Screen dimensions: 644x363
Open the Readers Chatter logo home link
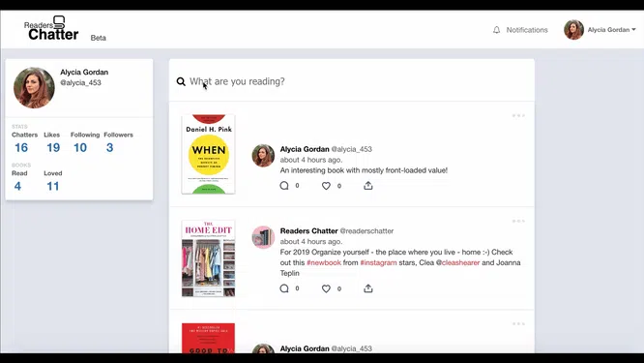51,28
